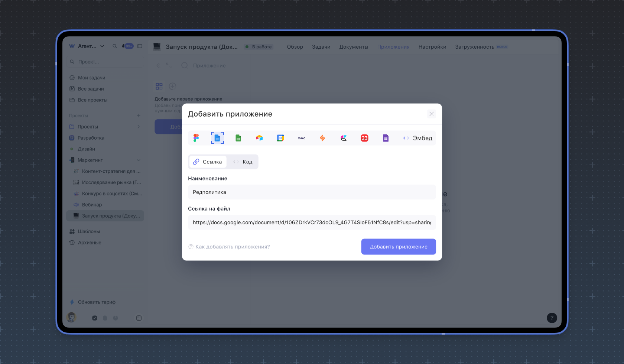The height and width of the screenshot is (364, 624).
Task: Switch to the Документы tab
Action: click(x=354, y=47)
